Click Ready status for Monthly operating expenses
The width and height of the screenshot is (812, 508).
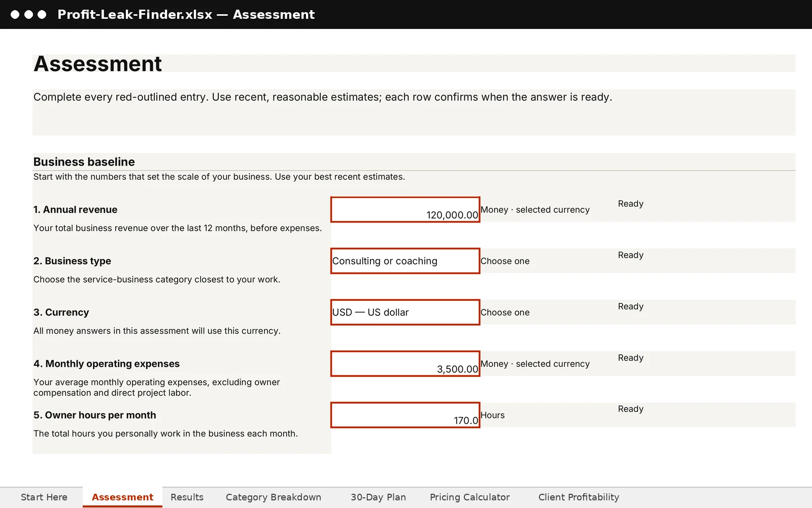(x=630, y=358)
